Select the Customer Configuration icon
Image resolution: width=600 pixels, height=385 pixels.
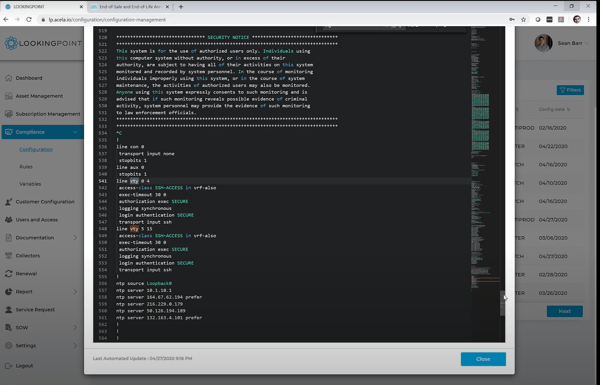(x=9, y=202)
